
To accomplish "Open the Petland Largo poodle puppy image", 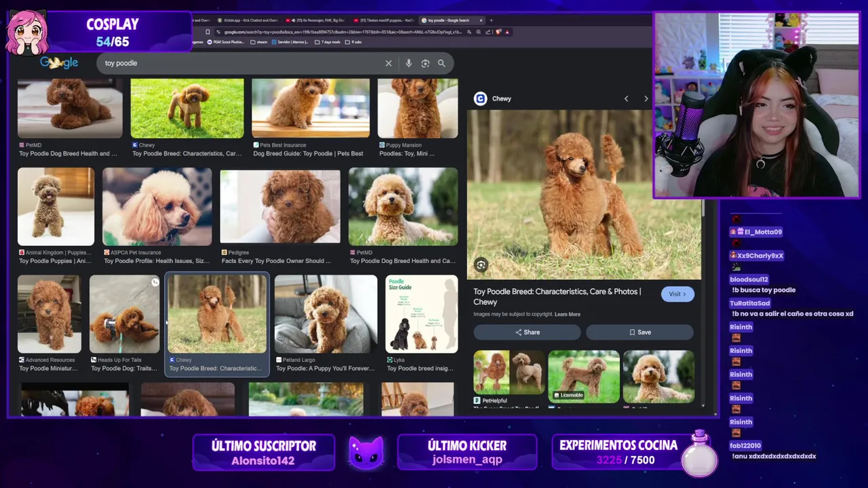I will point(326,314).
